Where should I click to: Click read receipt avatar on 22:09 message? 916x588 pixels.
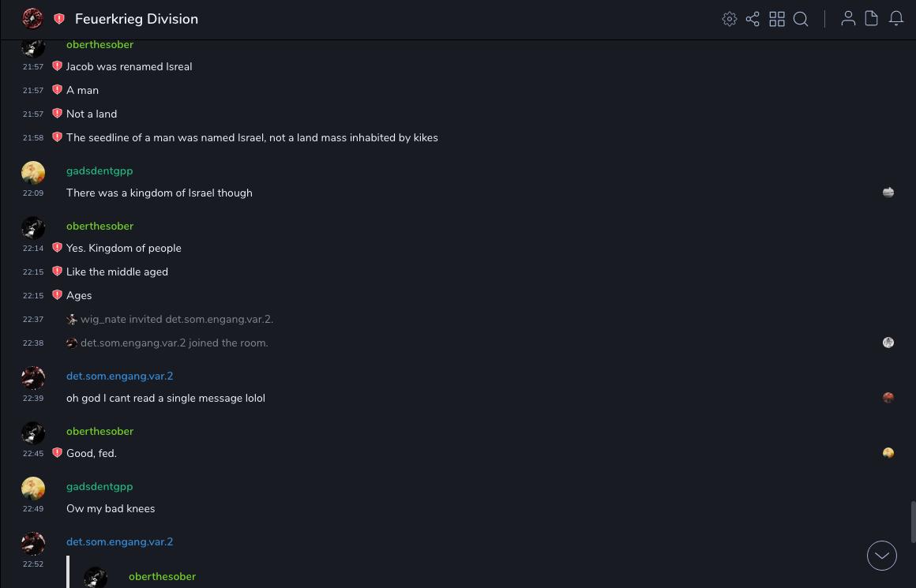(x=888, y=193)
